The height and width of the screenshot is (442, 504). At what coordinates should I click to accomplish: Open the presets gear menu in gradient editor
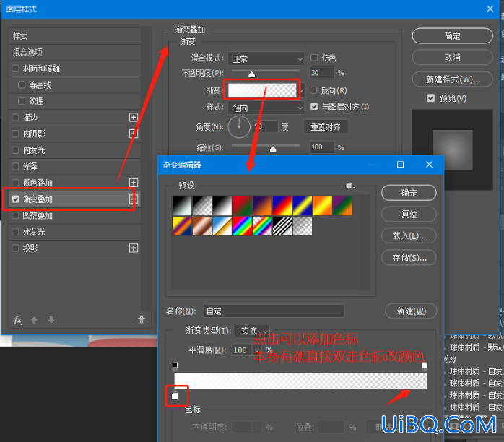click(x=349, y=186)
